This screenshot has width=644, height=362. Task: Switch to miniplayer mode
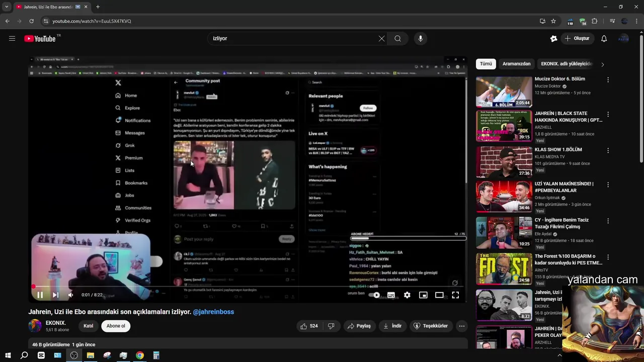423,295
